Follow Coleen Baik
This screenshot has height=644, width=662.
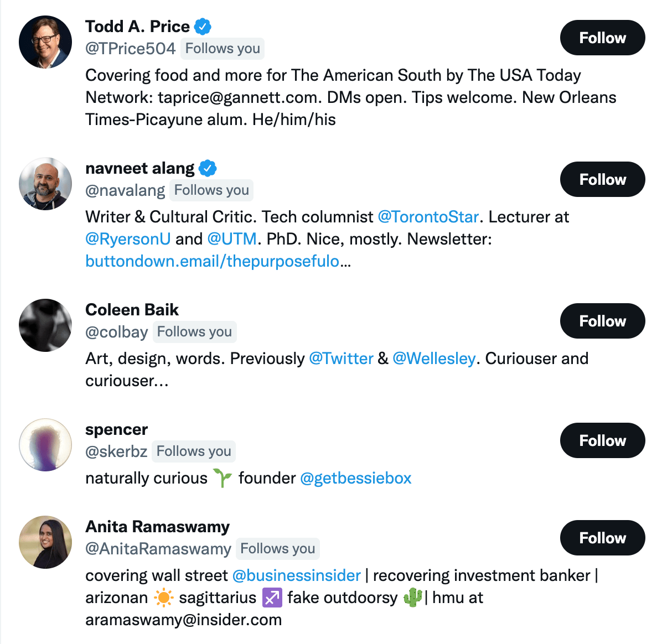click(602, 321)
